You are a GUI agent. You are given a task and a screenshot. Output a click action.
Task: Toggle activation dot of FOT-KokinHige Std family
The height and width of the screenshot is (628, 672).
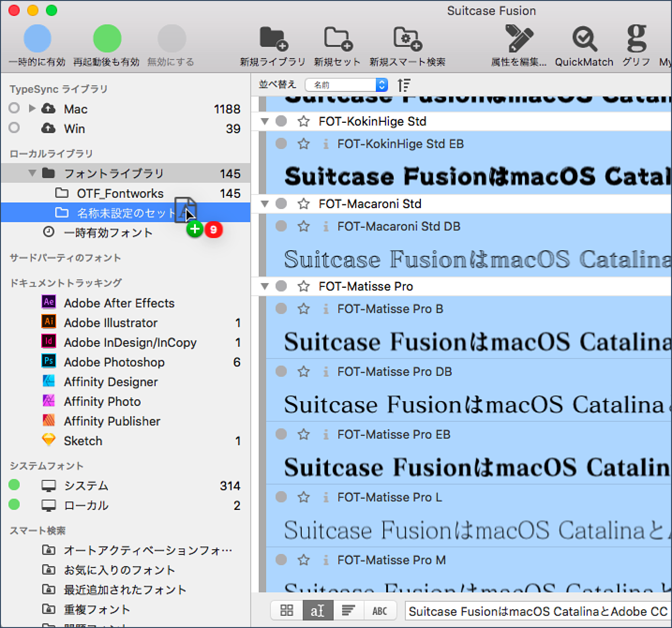coord(281,121)
